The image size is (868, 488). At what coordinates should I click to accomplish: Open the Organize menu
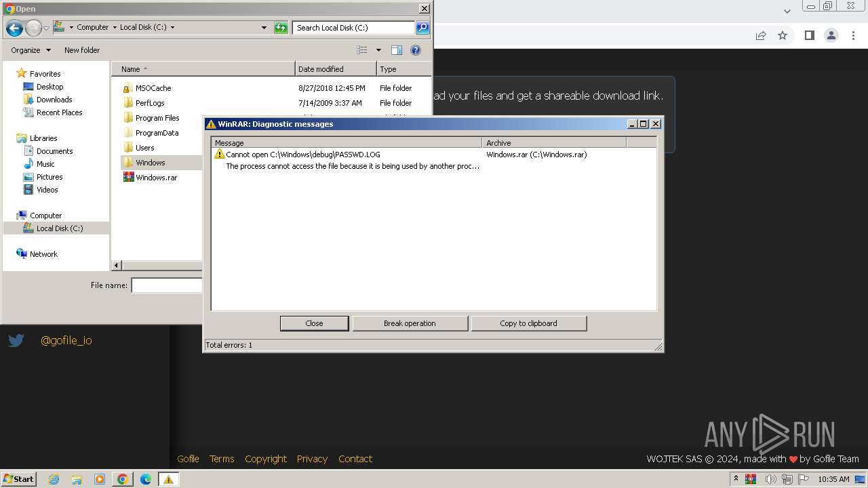pos(31,50)
